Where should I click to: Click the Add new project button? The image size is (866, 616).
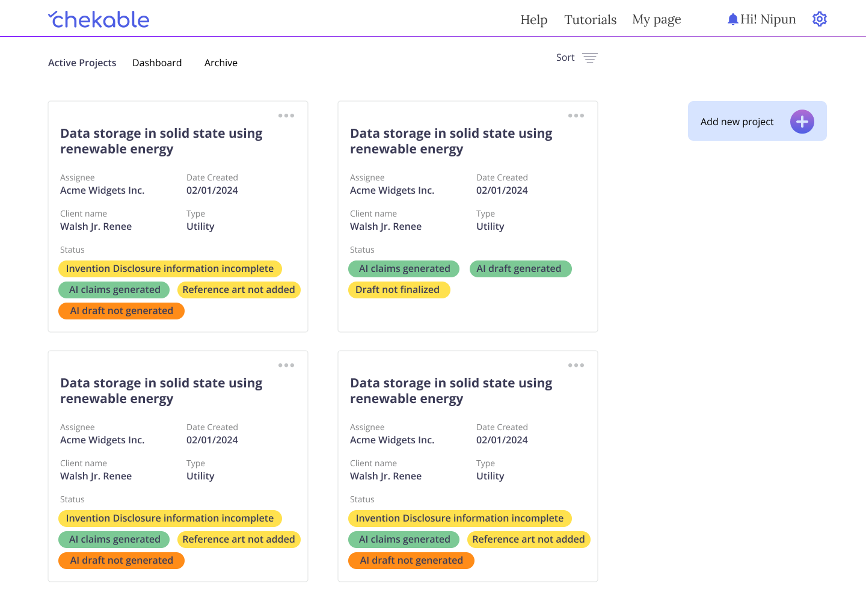[737, 122]
